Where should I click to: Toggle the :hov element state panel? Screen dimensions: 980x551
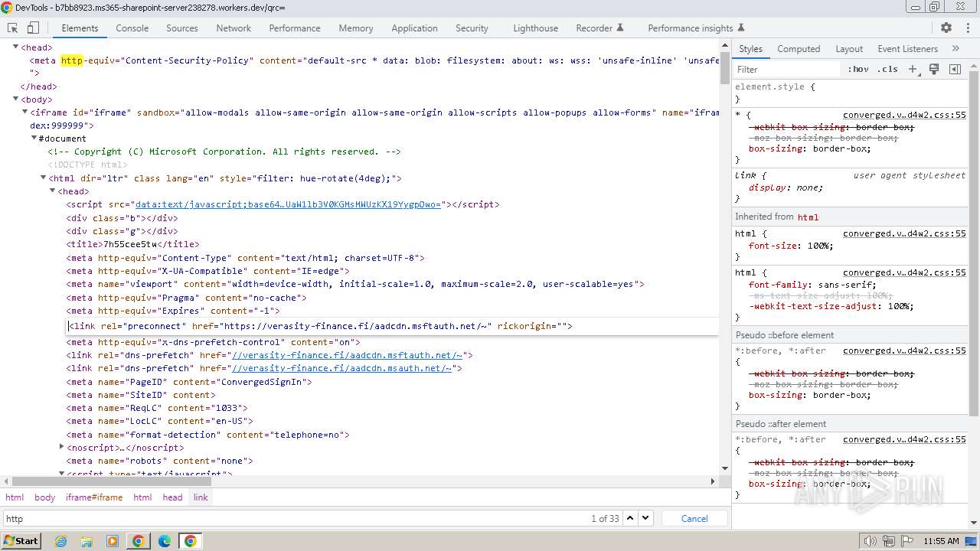858,69
